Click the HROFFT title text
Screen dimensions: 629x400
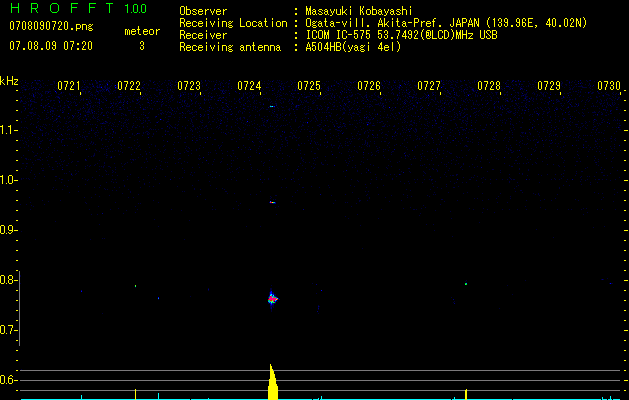click(62, 8)
